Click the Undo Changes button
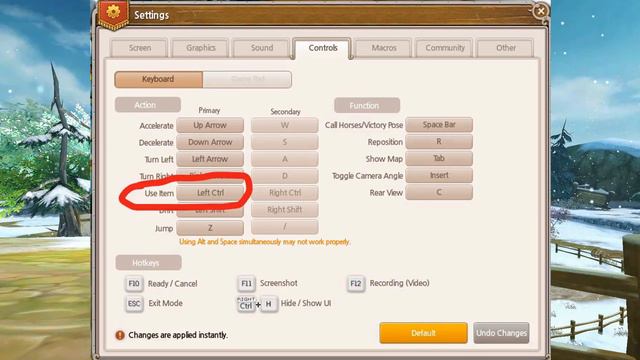 click(501, 333)
